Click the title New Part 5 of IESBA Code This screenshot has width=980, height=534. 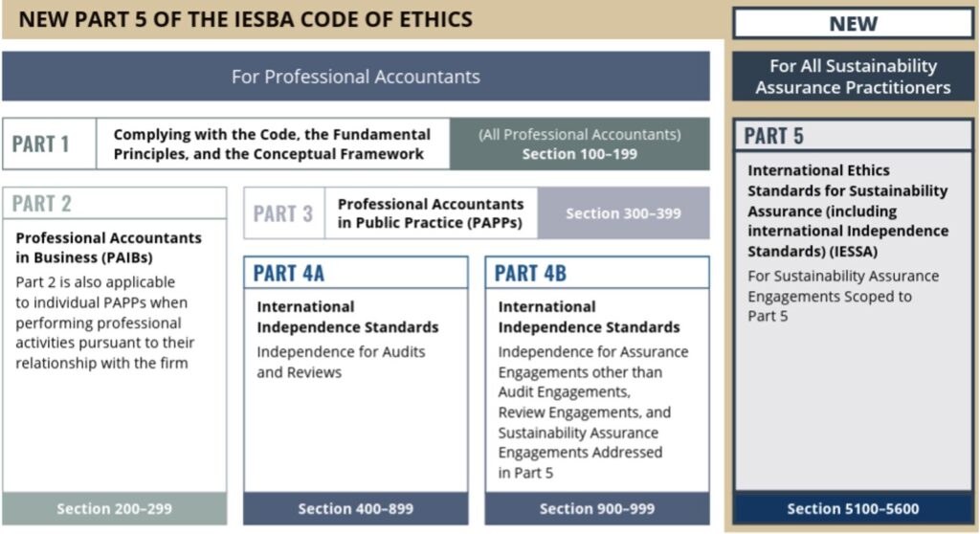[x=246, y=19]
